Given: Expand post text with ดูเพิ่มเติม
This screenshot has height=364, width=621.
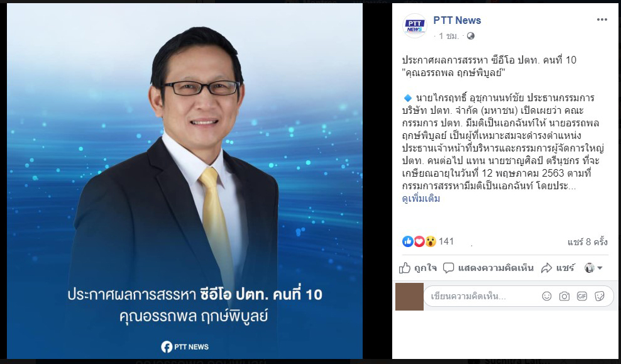Looking at the screenshot, I should (x=421, y=199).
